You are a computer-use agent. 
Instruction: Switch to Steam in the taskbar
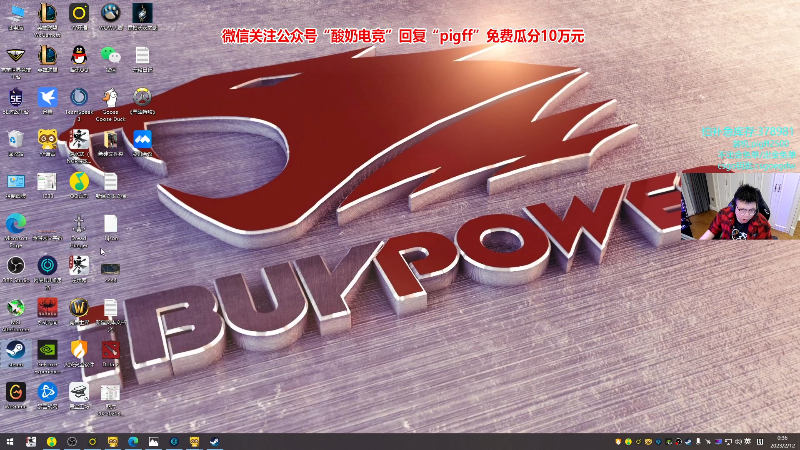[x=215, y=442]
